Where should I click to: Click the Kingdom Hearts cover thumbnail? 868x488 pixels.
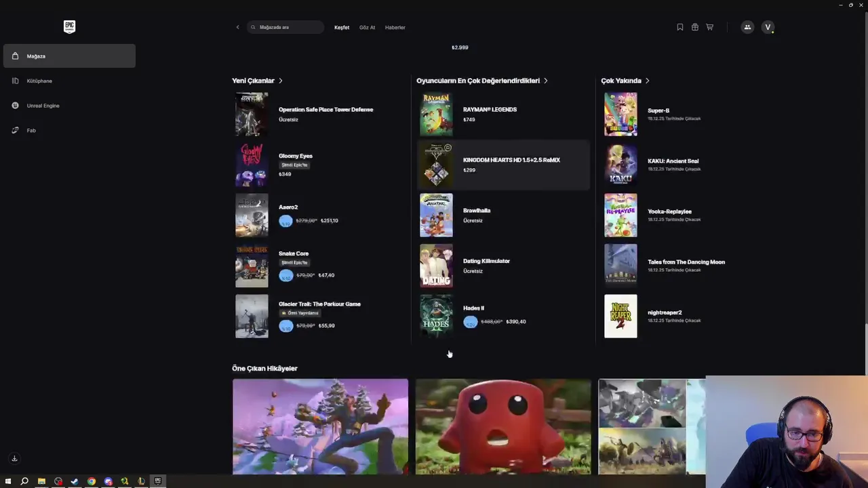tap(436, 165)
